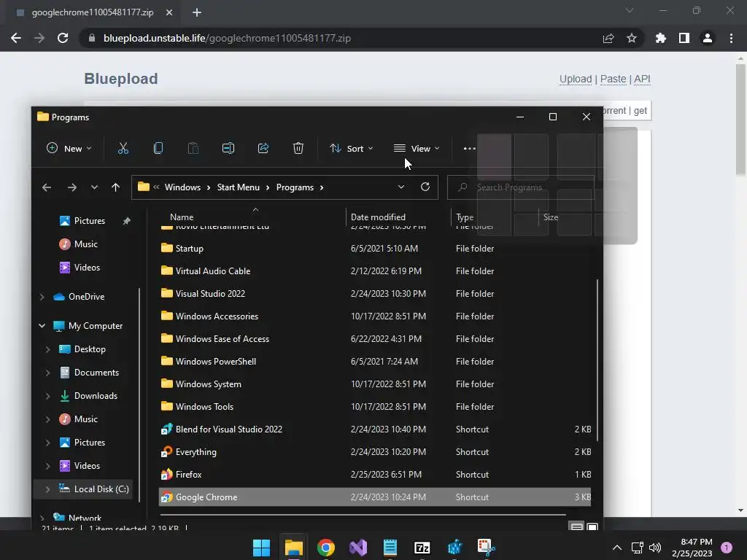This screenshot has height=560, width=747.
Task: Click the Share icon in Explorer toolbar
Action: point(263,149)
